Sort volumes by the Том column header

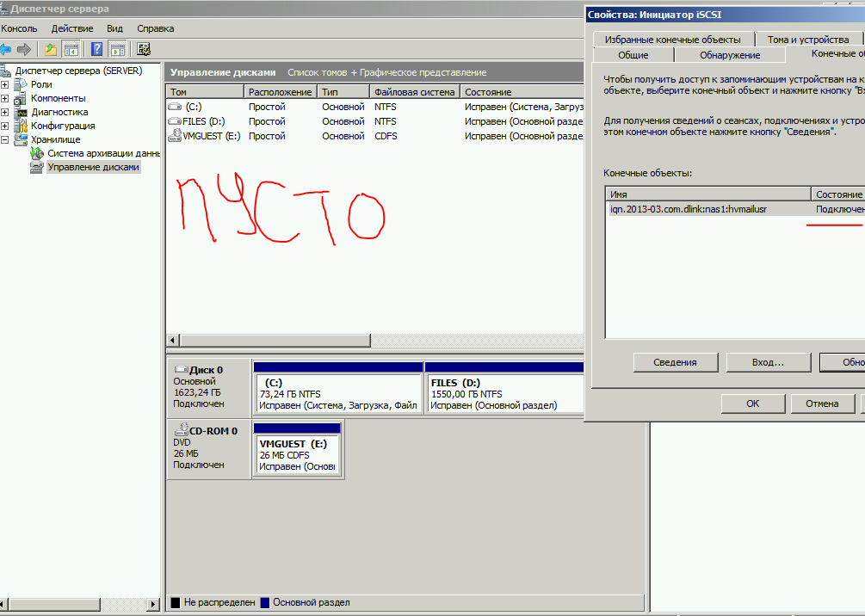point(205,91)
